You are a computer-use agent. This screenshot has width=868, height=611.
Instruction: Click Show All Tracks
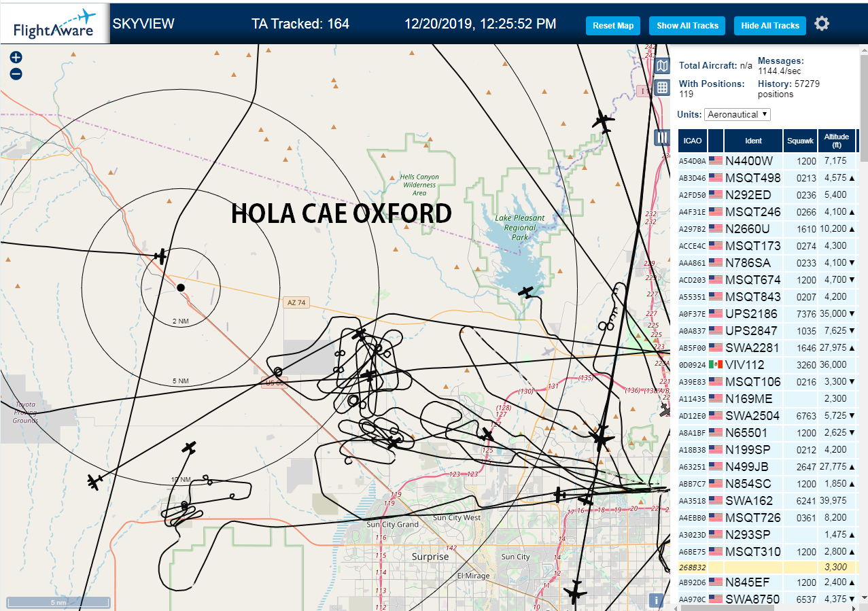coord(687,26)
